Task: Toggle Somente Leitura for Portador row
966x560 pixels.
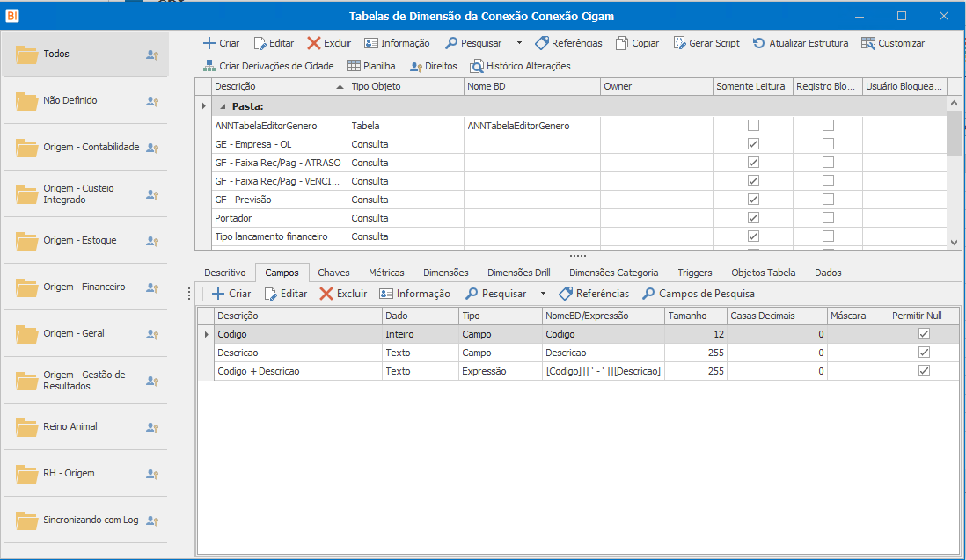Action: point(753,218)
